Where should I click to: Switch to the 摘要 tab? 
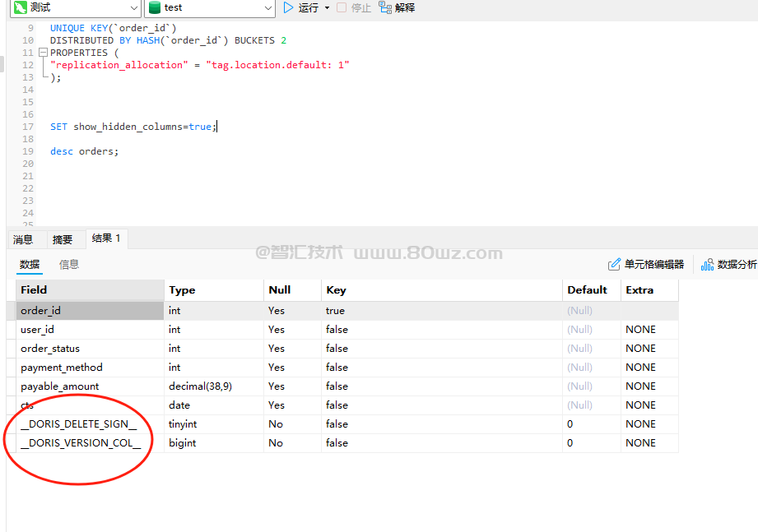[63, 239]
